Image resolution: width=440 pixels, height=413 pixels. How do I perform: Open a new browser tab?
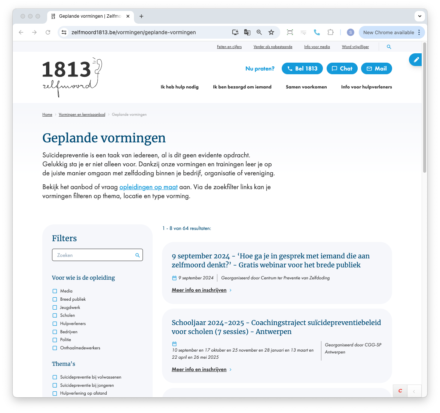click(141, 16)
